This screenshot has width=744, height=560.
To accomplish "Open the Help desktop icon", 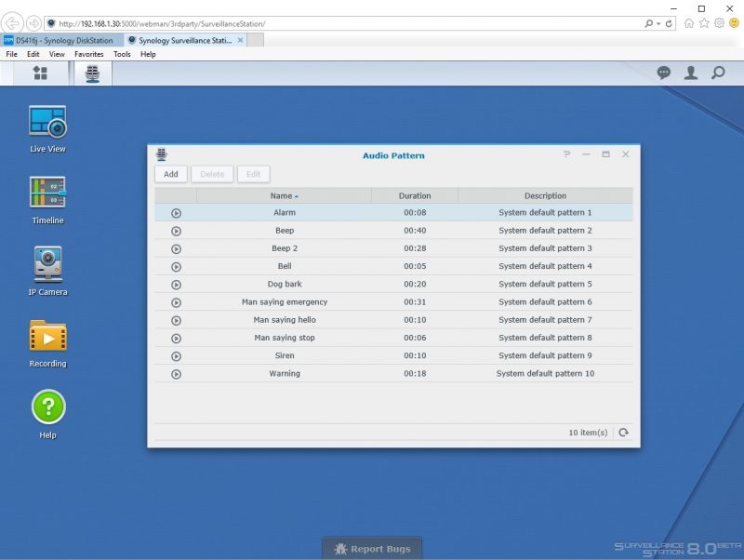I will 48,414.
